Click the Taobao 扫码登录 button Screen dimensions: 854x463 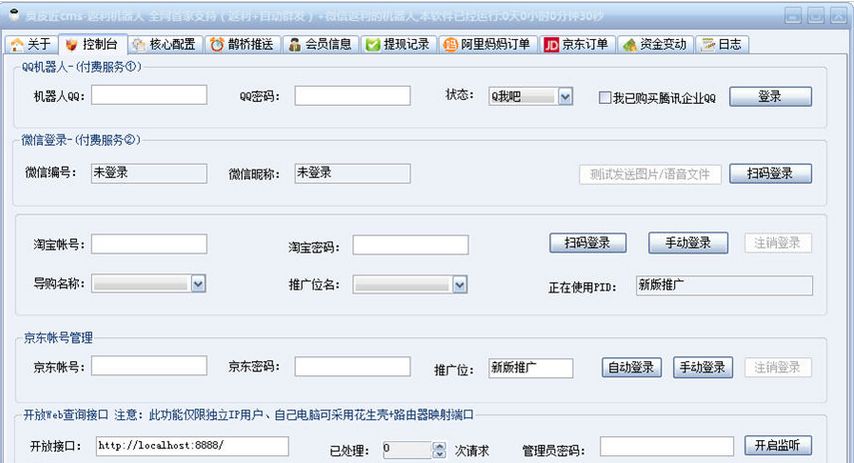click(588, 242)
